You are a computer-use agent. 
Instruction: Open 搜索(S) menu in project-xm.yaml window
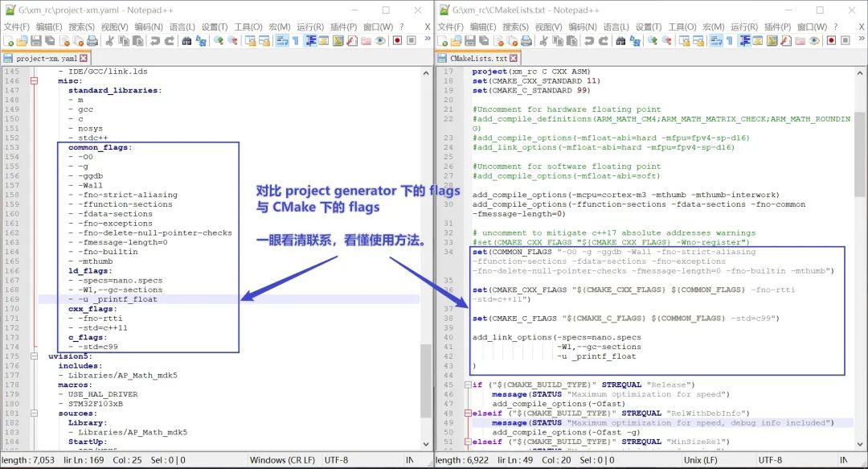point(81,27)
